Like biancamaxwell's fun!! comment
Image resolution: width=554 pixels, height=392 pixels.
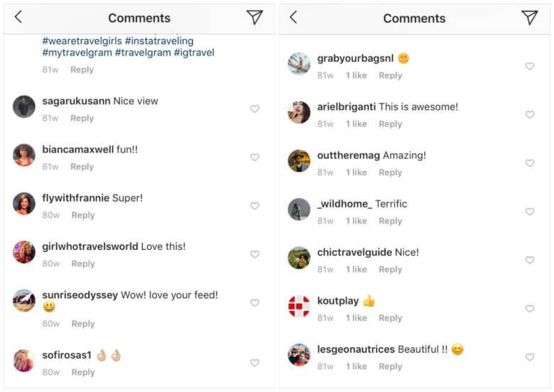[254, 158]
